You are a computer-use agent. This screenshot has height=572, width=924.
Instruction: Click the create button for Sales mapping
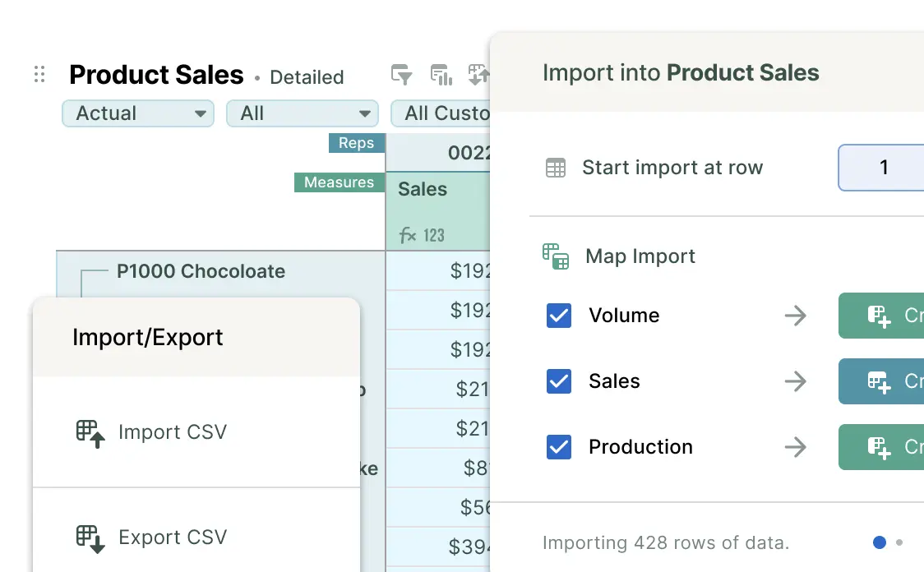[x=881, y=381]
